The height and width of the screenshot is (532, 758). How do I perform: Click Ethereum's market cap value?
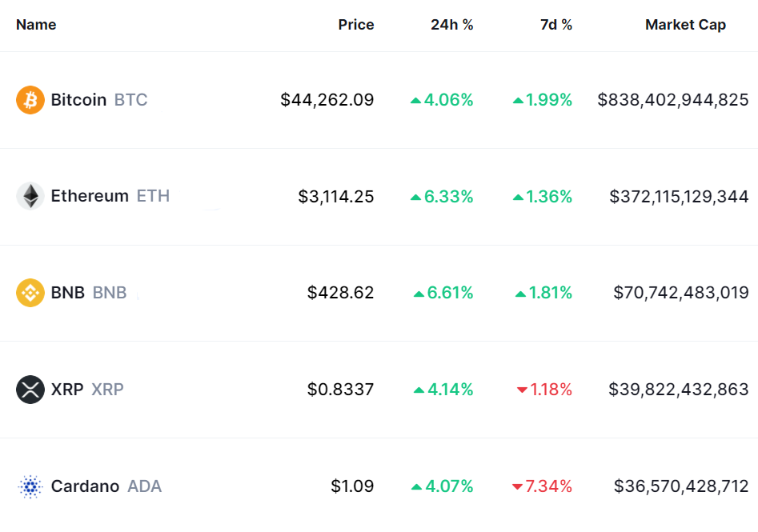(x=679, y=196)
